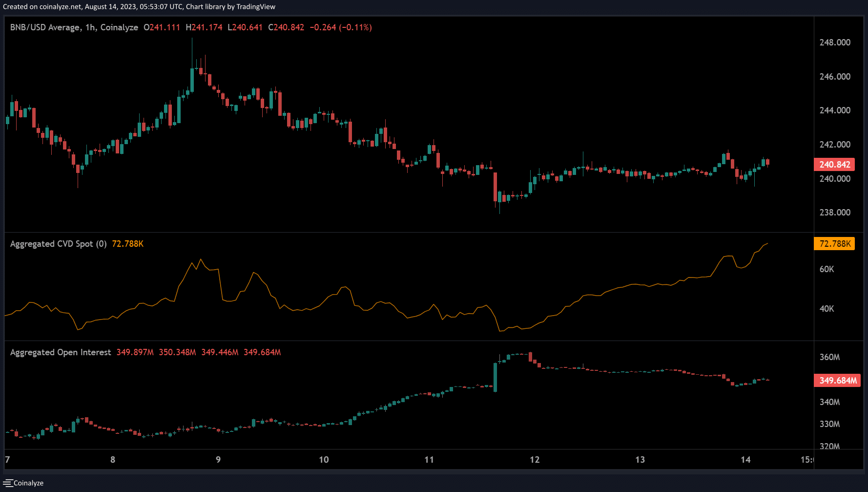Click the orange 72.788K value in CVD legend
The image size is (868, 492).
pyautogui.click(x=127, y=244)
